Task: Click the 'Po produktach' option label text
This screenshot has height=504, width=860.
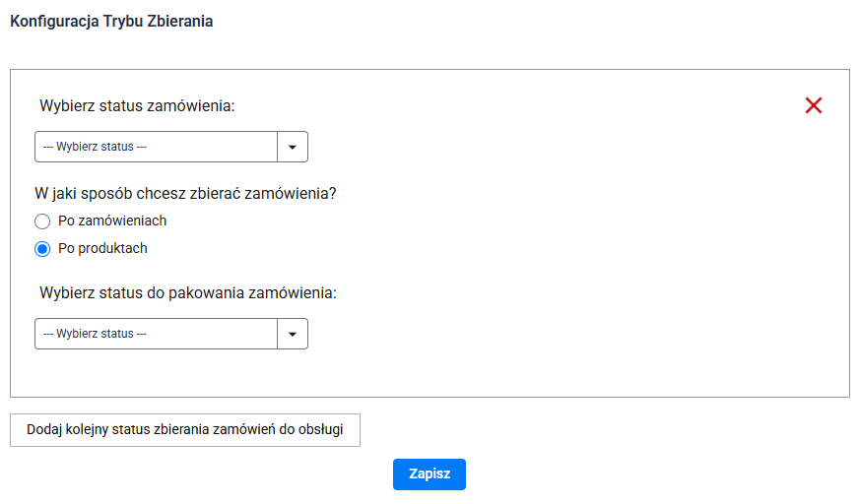Action: click(102, 249)
